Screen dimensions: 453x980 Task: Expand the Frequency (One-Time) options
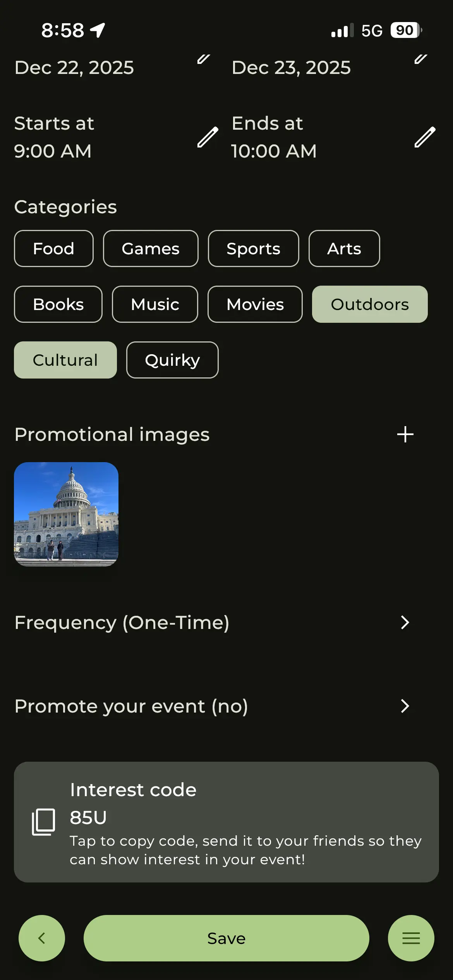point(405,623)
